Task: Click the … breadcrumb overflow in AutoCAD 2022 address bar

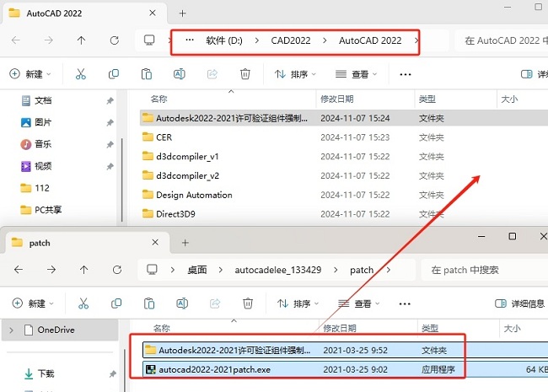Action: click(190, 40)
